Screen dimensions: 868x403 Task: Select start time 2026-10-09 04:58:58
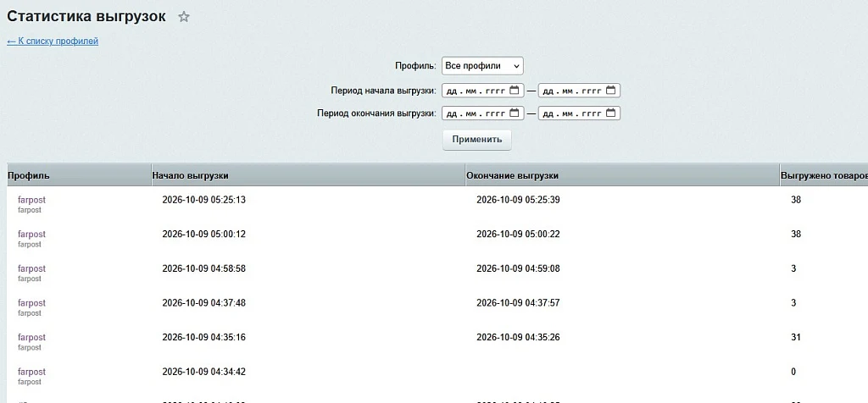point(203,268)
